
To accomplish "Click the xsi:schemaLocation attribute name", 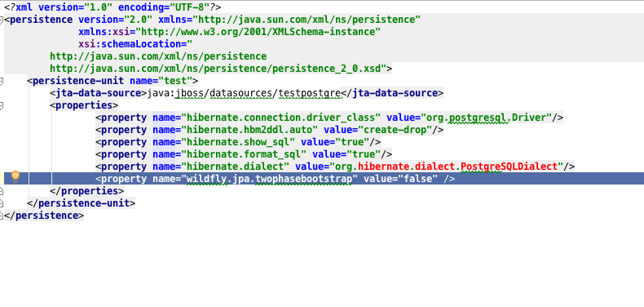I will (130, 44).
